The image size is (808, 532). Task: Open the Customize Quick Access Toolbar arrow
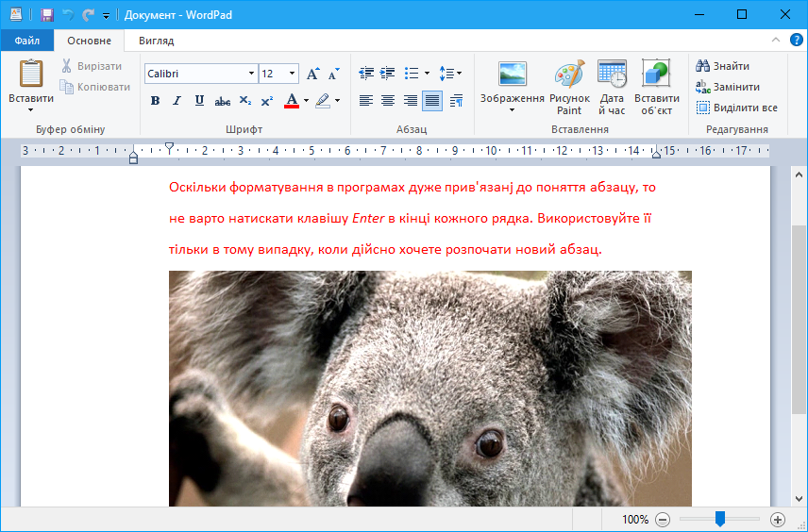click(x=106, y=16)
